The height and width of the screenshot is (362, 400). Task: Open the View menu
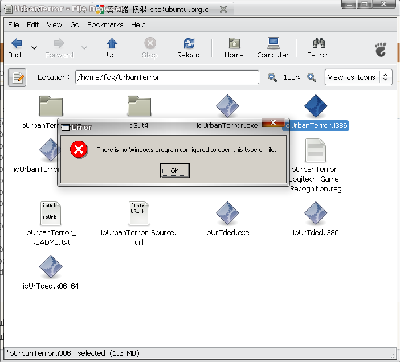(x=54, y=25)
